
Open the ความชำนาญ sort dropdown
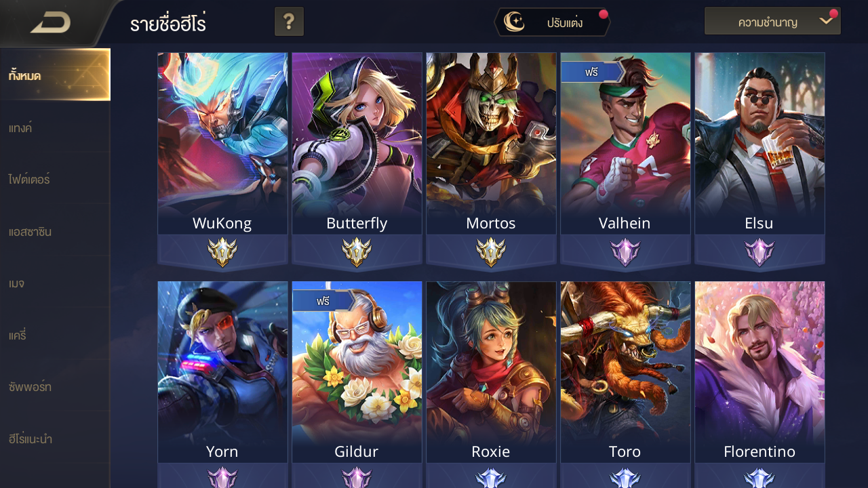tap(772, 22)
